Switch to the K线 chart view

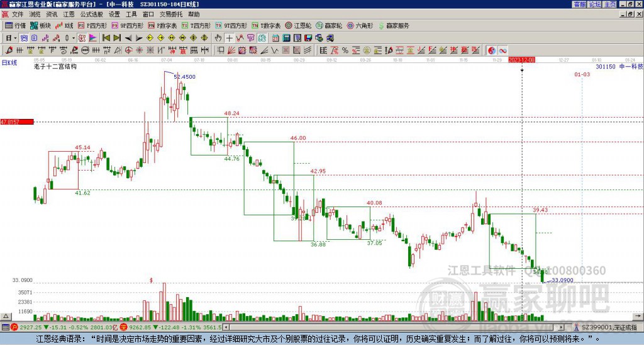pos(64,25)
